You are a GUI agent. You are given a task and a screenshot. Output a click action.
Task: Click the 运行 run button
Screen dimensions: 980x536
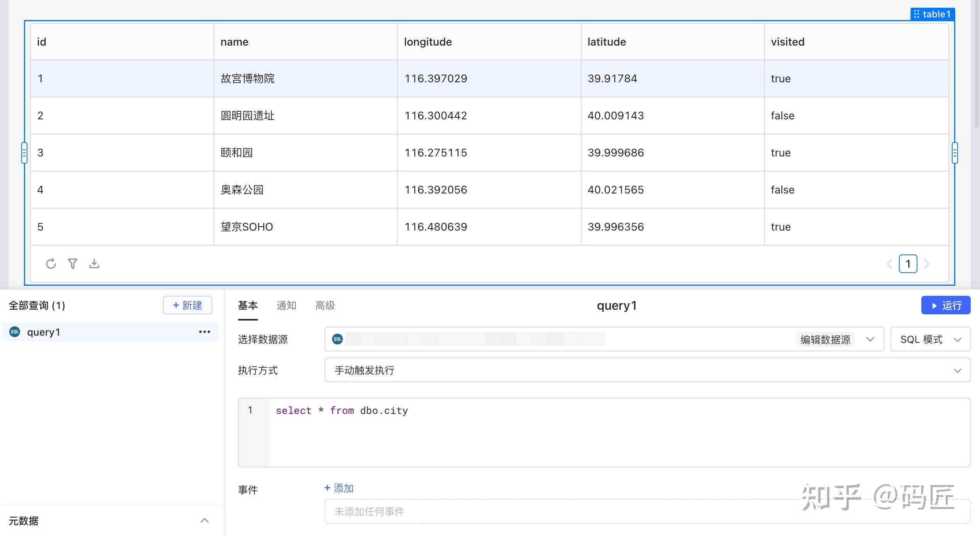coord(946,305)
